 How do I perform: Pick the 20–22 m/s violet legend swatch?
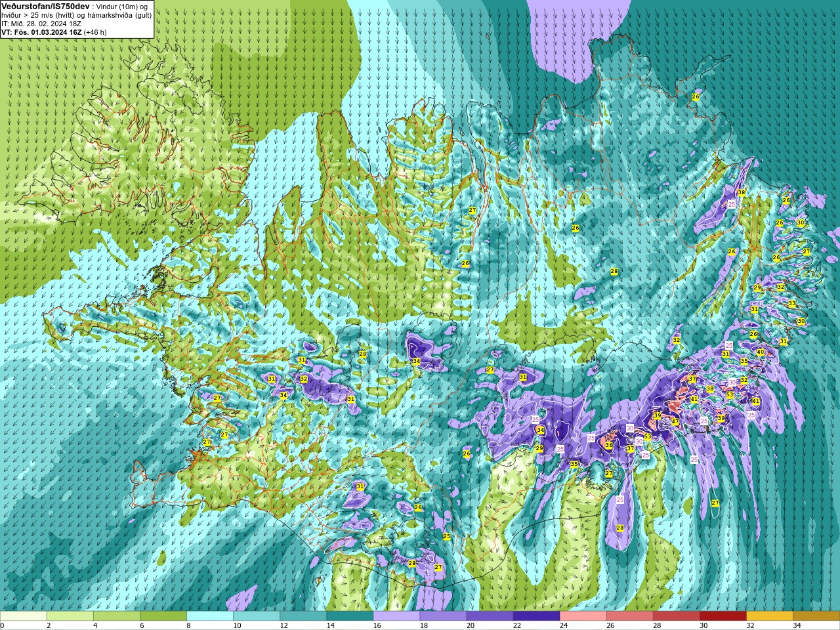(490, 616)
